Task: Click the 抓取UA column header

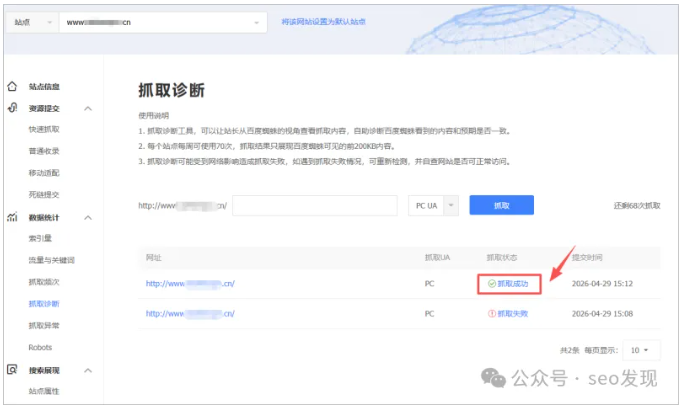Action: [x=437, y=258]
